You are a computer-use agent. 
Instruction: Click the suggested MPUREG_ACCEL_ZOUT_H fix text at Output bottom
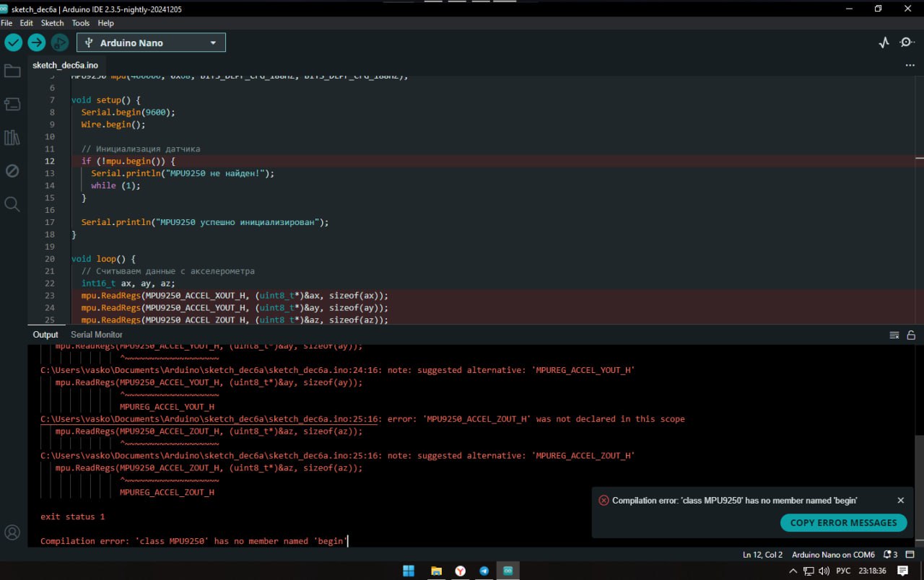pyautogui.click(x=167, y=493)
